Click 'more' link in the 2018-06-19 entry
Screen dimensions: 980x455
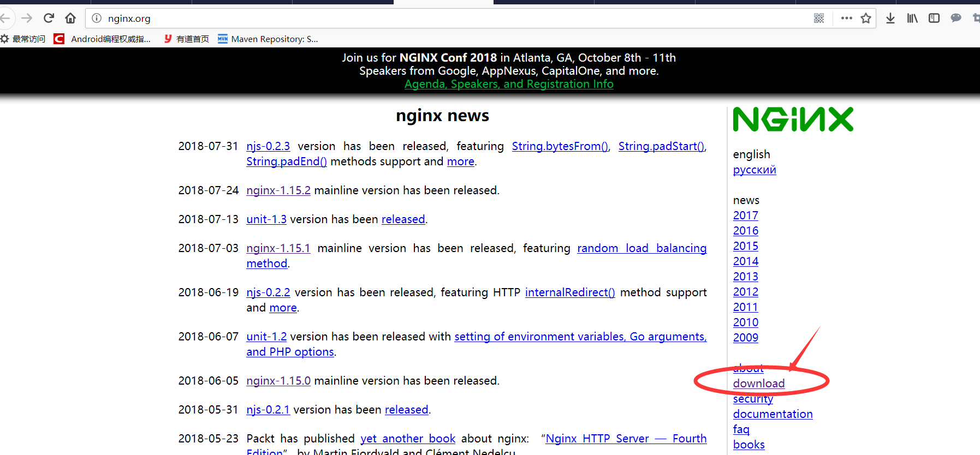(283, 308)
